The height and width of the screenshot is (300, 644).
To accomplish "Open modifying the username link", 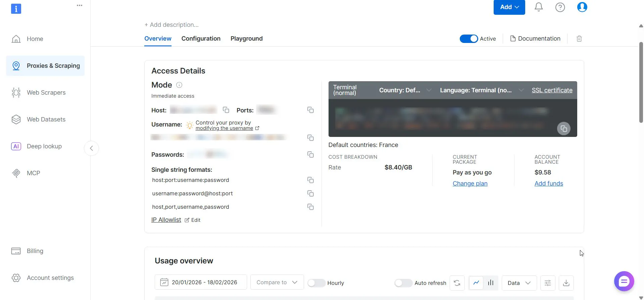I will coord(224,128).
